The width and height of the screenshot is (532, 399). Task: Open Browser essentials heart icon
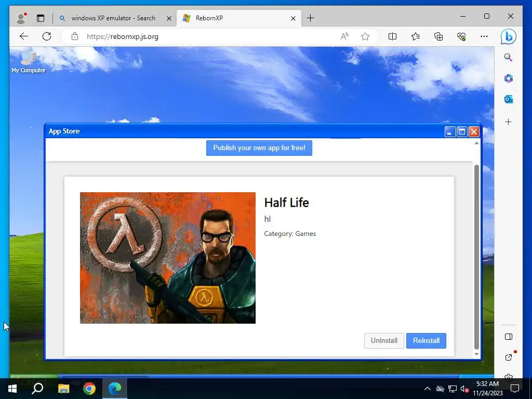461,36
